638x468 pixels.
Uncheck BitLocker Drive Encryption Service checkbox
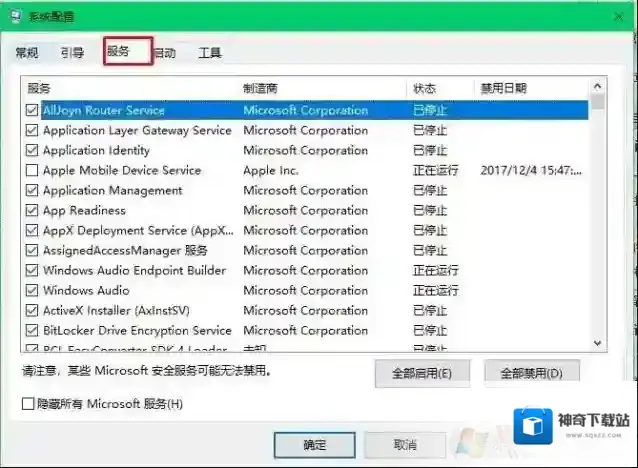tap(32, 330)
